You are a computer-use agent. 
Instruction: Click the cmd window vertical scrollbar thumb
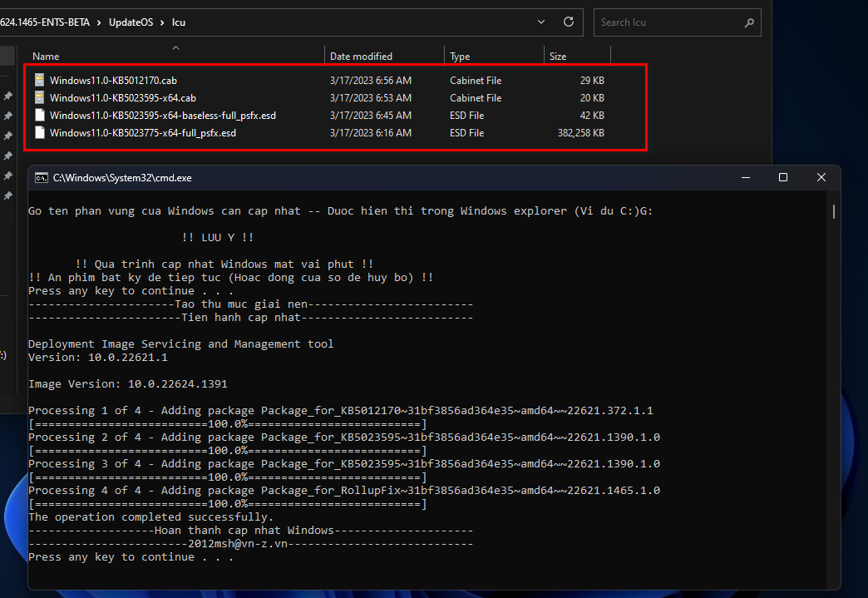[834, 211]
